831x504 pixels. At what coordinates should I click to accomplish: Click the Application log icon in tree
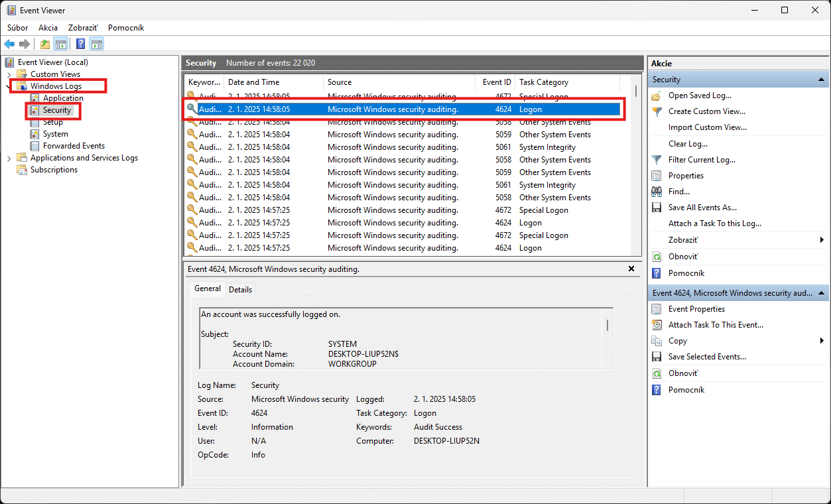35,98
